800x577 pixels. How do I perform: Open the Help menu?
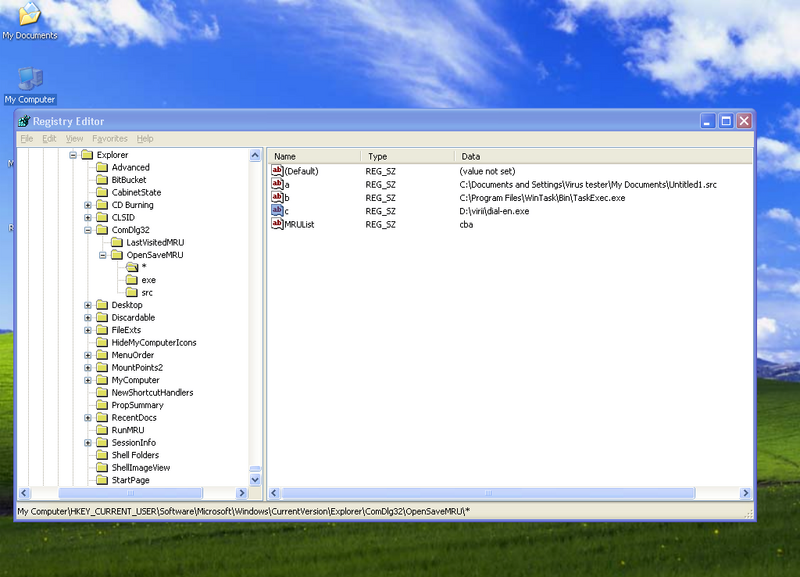click(x=145, y=138)
